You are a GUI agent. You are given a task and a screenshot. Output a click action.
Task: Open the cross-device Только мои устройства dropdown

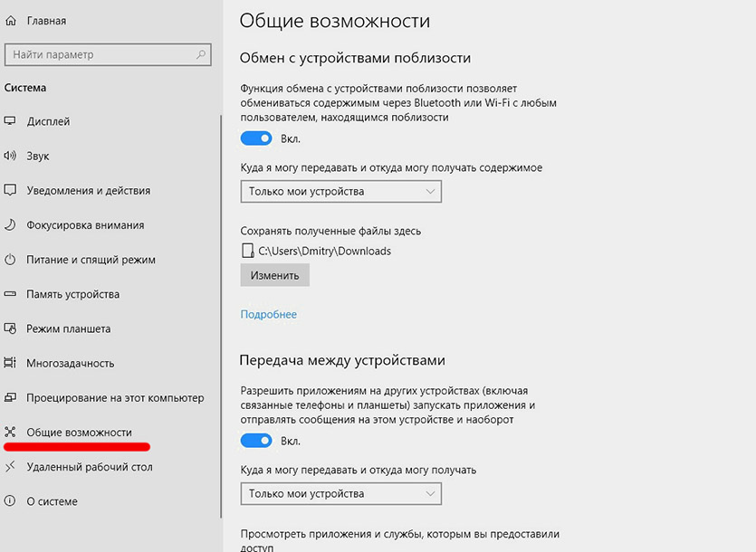(x=340, y=494)
